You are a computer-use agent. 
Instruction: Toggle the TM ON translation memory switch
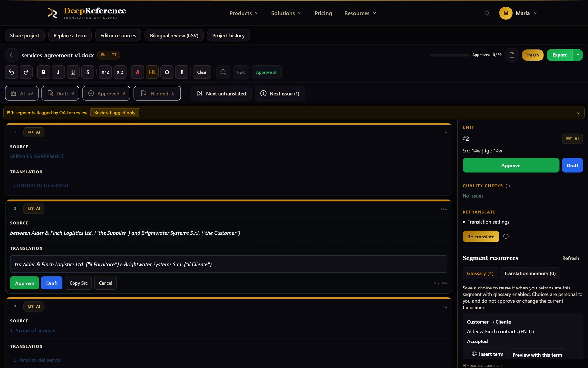click(532, 55)
